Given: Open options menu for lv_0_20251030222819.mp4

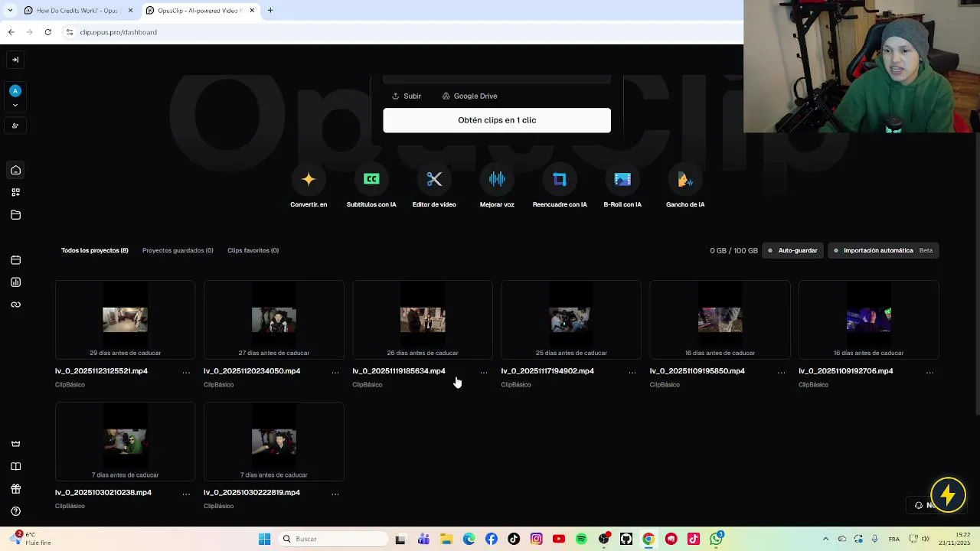Looking at the screenshot, I should pos(335,494).
